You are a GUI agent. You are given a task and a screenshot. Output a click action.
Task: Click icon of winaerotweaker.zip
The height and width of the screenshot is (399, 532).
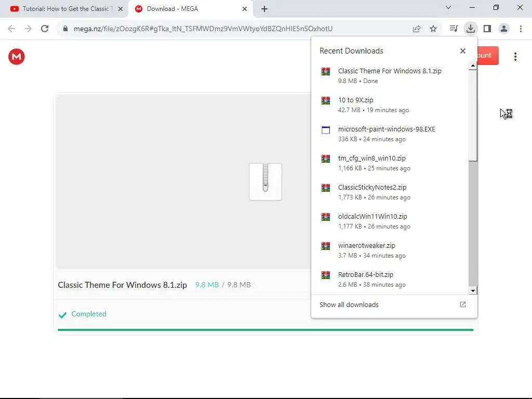click(326, 246)
